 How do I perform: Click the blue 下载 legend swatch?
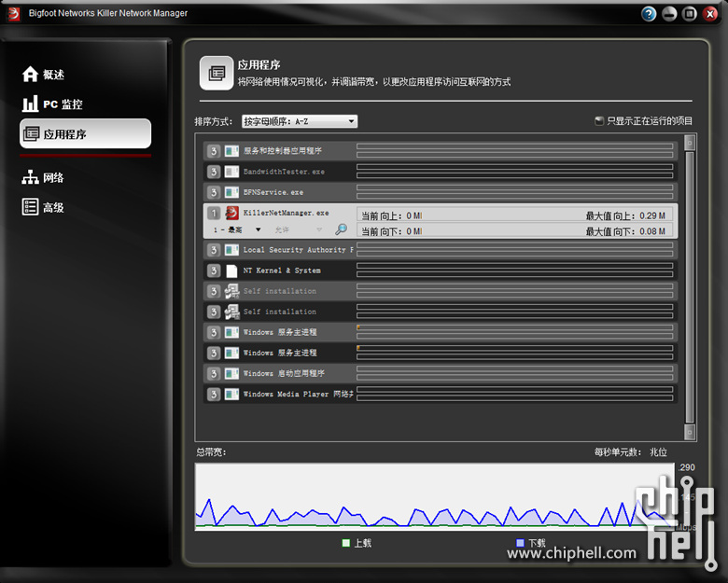[x=520, y=543]
